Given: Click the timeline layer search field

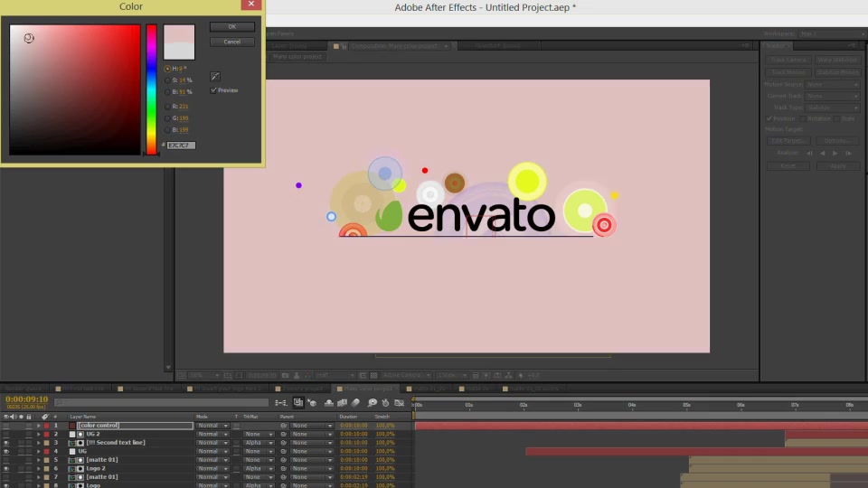Looking at the screenshot, I should [x=161, y=403].
